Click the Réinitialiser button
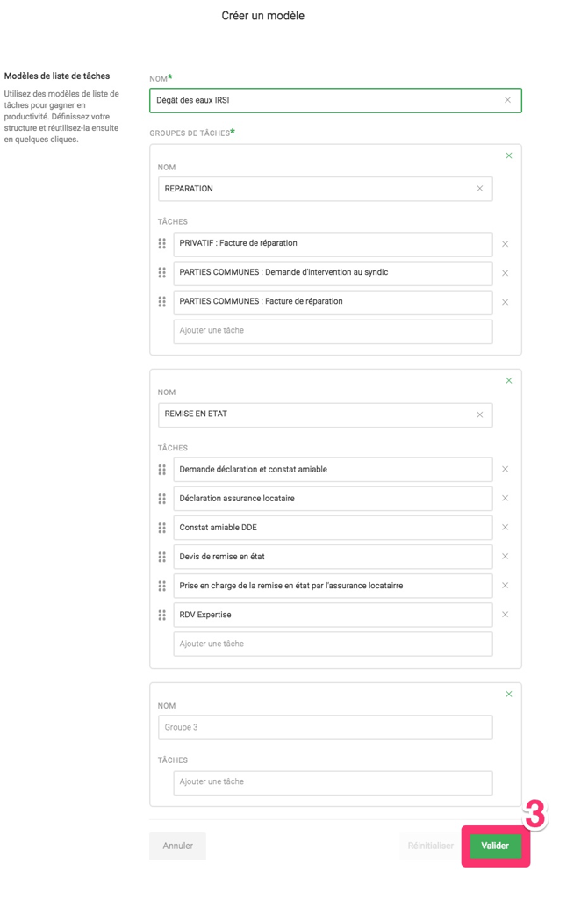The height and width of the screenshot is (900, 588). tap(430, 846)
